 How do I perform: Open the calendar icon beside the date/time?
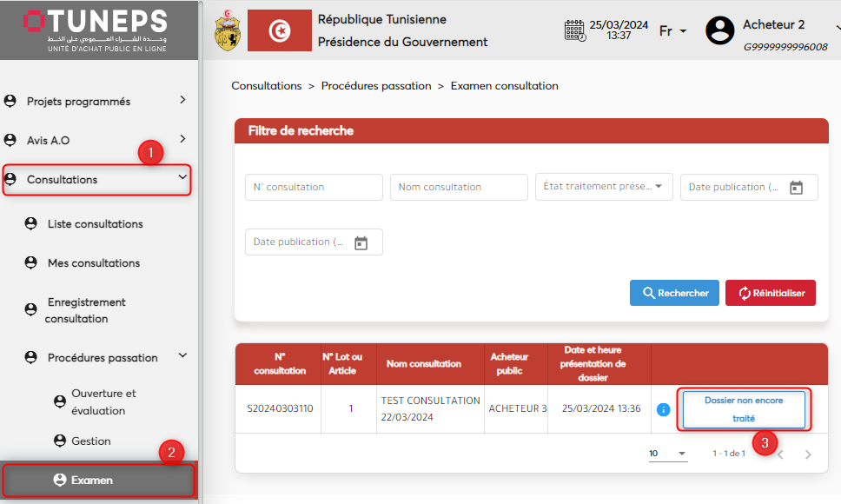(574, 30)
